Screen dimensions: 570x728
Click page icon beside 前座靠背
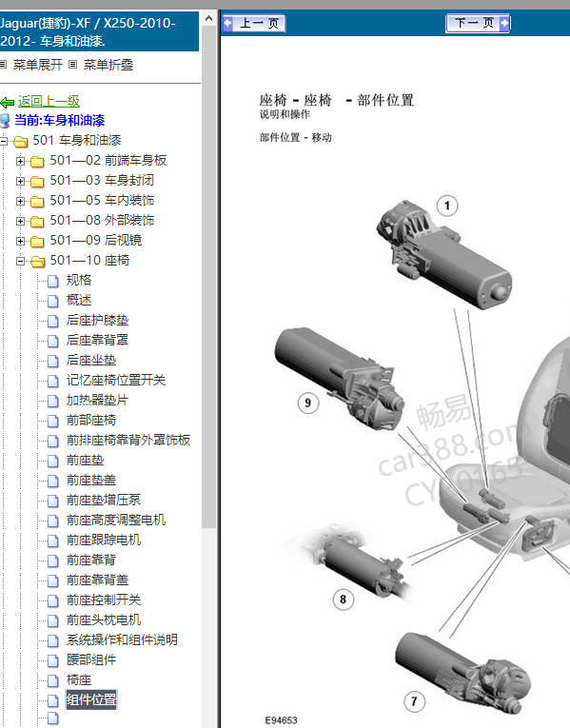click(x=53, y=561)
